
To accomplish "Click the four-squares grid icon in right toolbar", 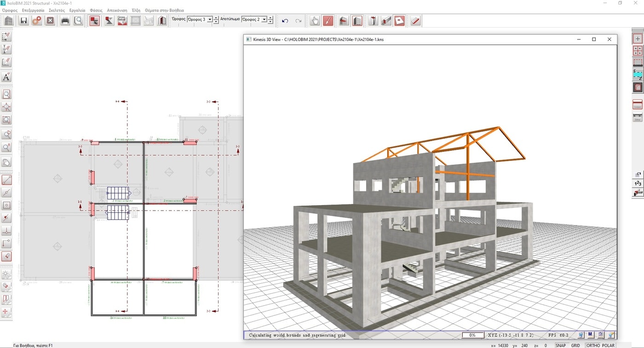I will pos(638,51).
